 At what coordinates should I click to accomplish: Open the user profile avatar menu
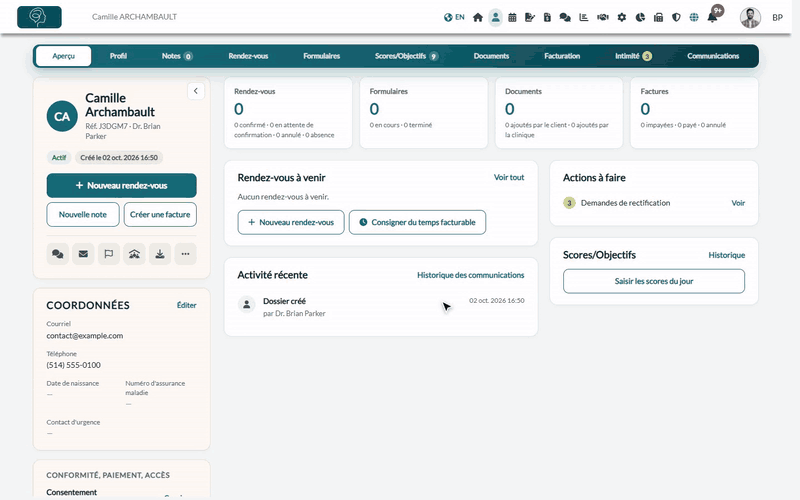[x=750, y=18]
